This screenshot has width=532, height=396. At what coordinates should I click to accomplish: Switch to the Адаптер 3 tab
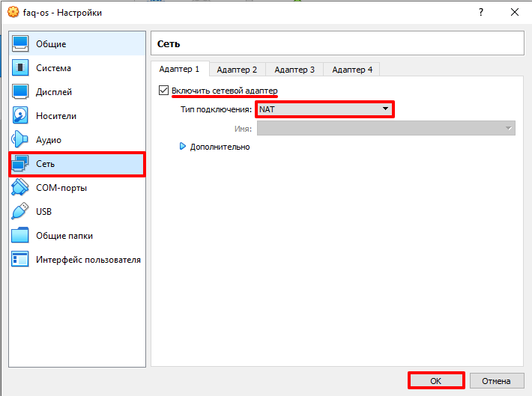(294, 70)
